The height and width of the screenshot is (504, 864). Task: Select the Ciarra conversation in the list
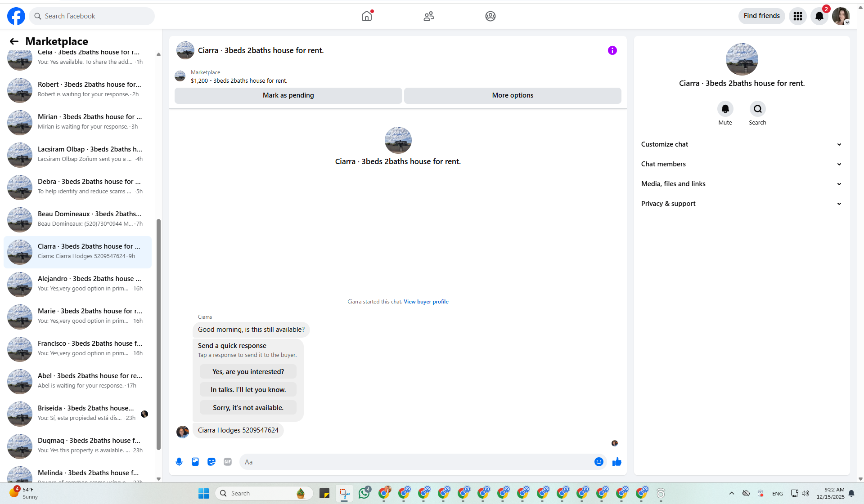pos(77,251)
